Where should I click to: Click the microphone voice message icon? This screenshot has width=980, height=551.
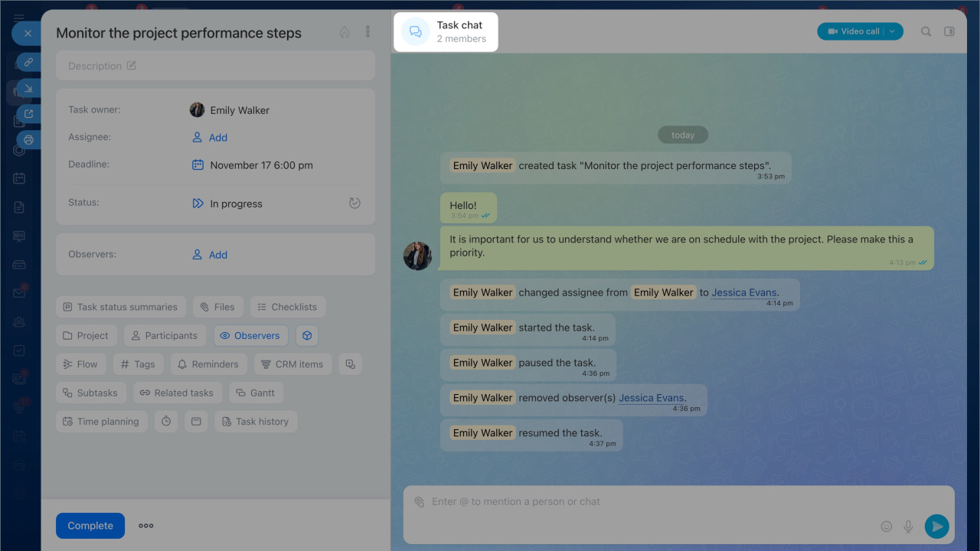click(x=909, y=527)
